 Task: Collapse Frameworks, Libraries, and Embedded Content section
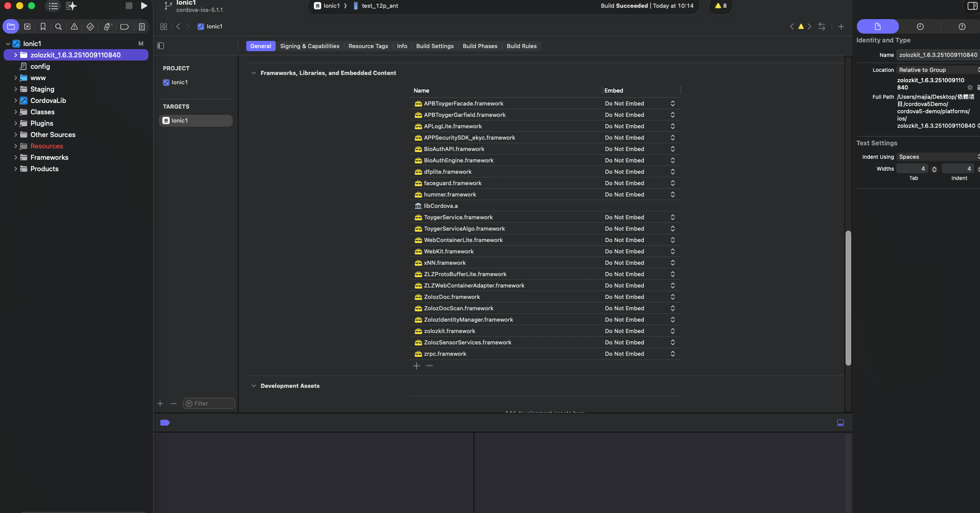click(253, 73)
